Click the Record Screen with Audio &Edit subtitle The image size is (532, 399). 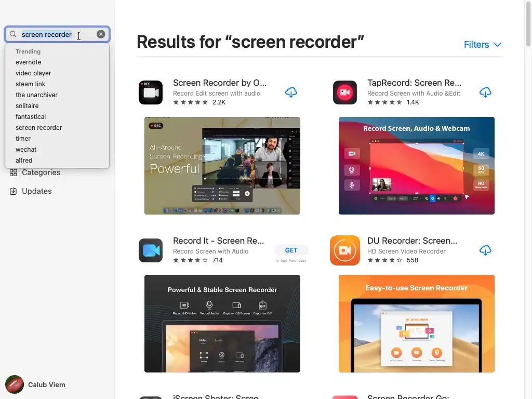414,94
